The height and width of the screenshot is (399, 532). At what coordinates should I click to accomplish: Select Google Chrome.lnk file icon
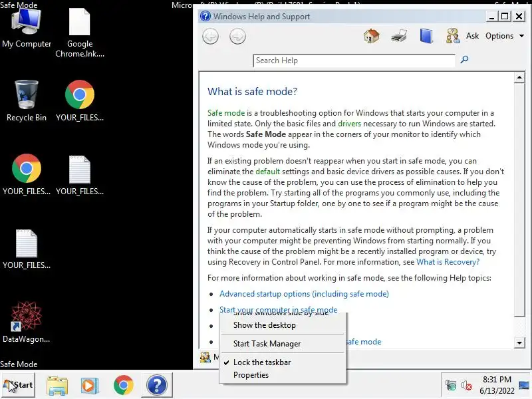pos(80,33)
